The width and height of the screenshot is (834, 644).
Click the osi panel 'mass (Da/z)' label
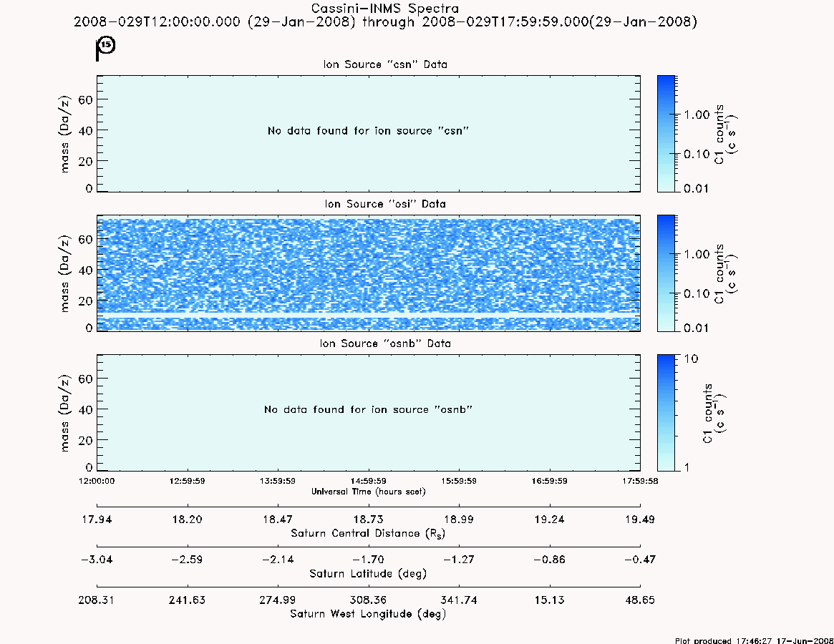(x=64, y=273)
